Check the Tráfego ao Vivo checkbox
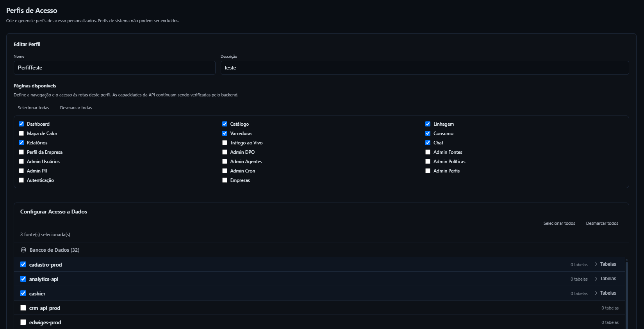 (x=225, y=143)
